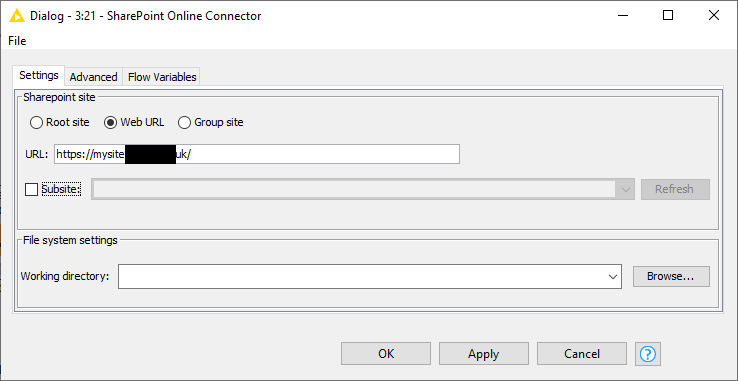This screenshot has height=381, width=738.
Task: Select the Settings tab
Action: pos(39,75)
